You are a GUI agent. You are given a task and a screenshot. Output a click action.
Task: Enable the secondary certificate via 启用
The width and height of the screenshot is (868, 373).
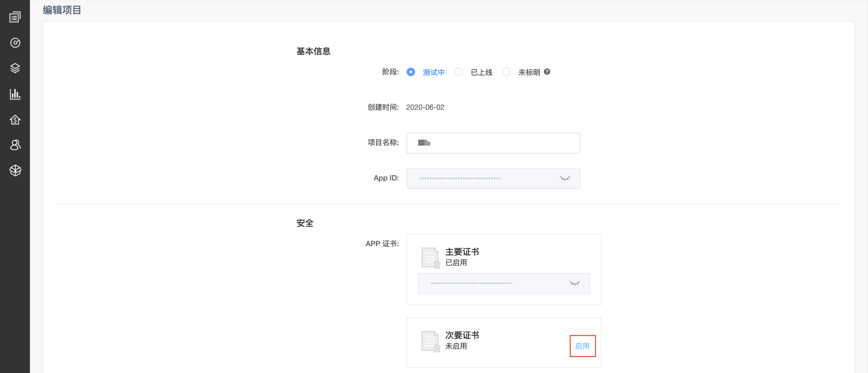pos(582,346)
